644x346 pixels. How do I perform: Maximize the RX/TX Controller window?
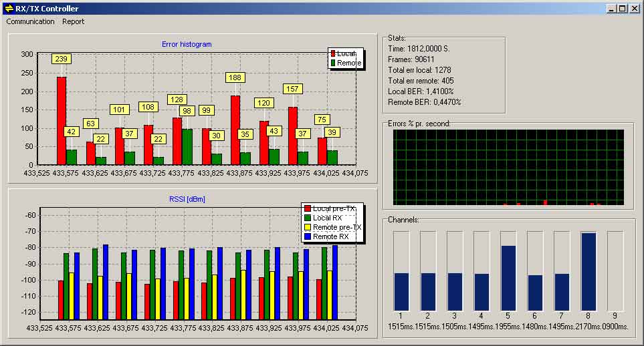tap(622, 8)
